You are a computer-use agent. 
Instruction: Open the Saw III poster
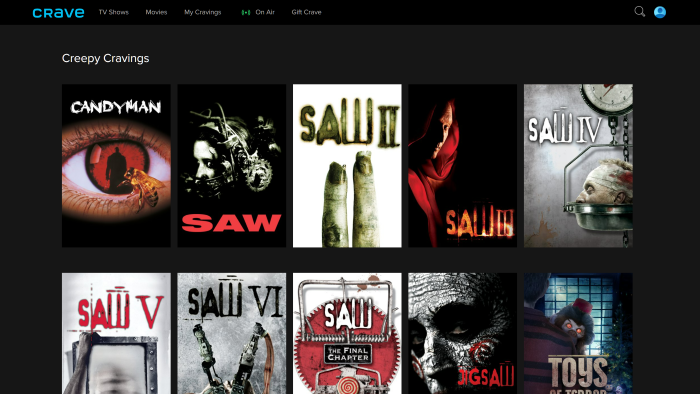click(462, 166)
